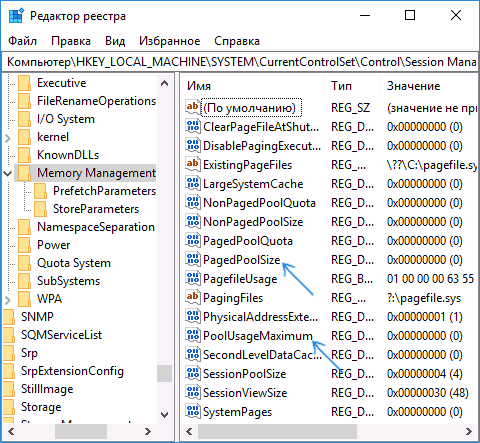Click the PagefileUsage binary icon
Screen dimensions: 480x443
tap(193, 279)
